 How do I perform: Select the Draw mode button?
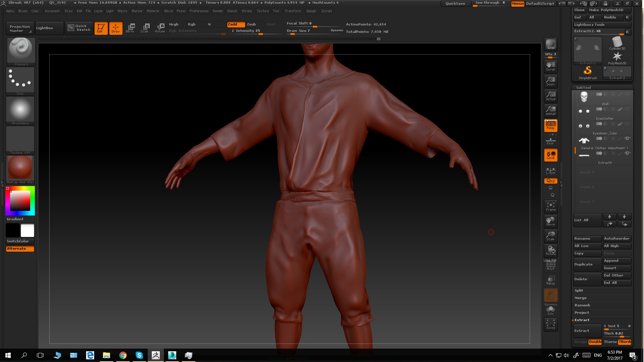click(116, 28)
